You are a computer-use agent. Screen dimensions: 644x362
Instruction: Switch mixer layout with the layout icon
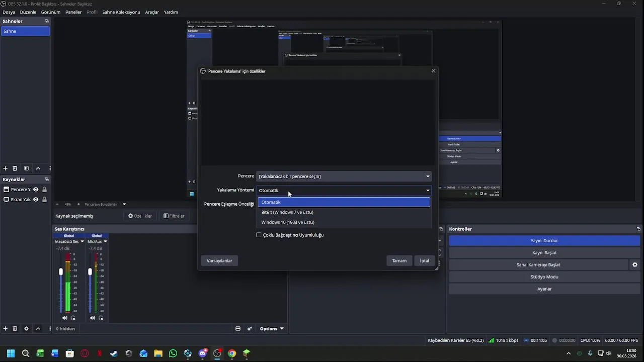[x=238, y=329]
